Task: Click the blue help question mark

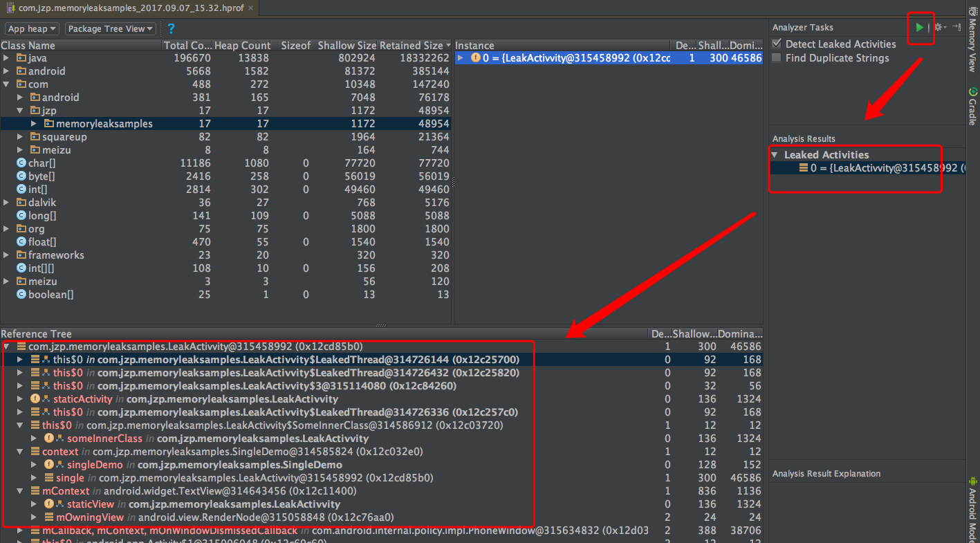Action: (x=170, y=29)
